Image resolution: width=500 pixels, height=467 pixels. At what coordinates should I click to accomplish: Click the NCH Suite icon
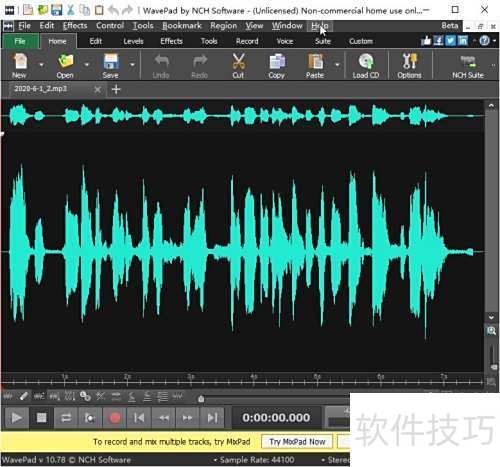468,61
